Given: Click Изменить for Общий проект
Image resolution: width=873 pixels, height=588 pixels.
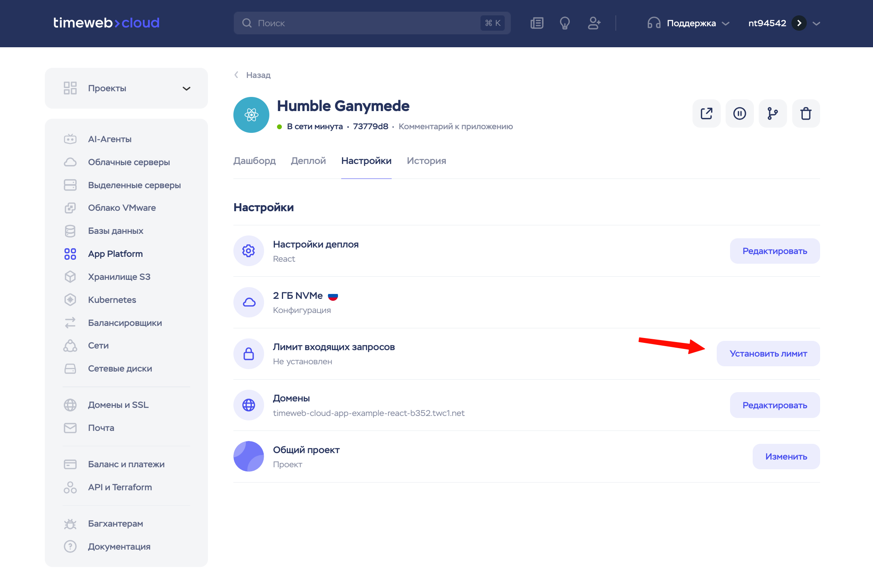Looking at the screenshot, I should coord(786,456).
